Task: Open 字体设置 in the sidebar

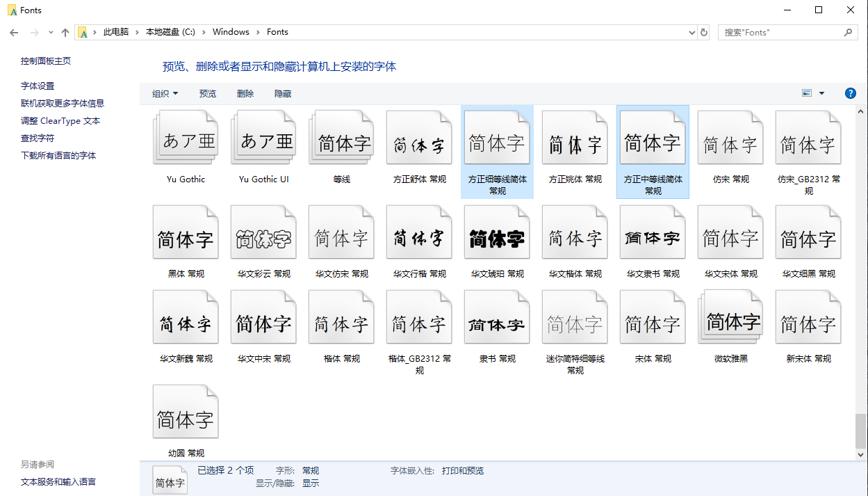Action: [38, 86]
